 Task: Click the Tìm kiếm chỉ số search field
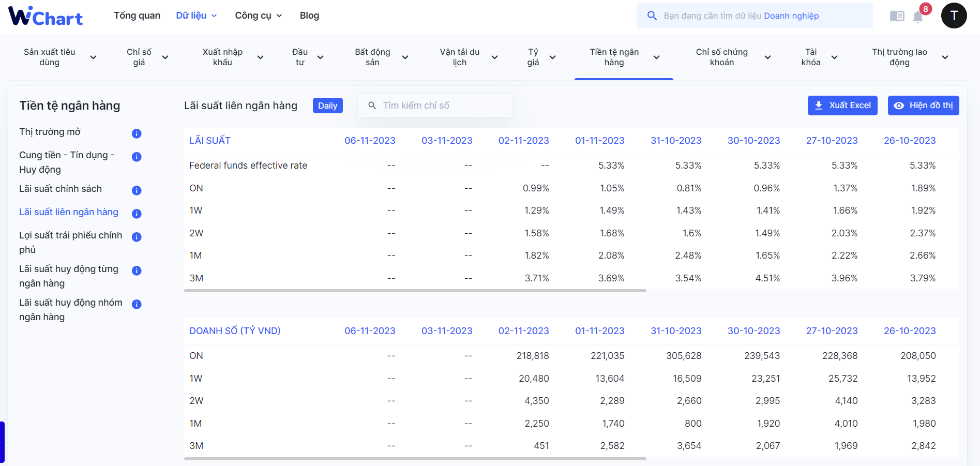click(x=435, y=106)
